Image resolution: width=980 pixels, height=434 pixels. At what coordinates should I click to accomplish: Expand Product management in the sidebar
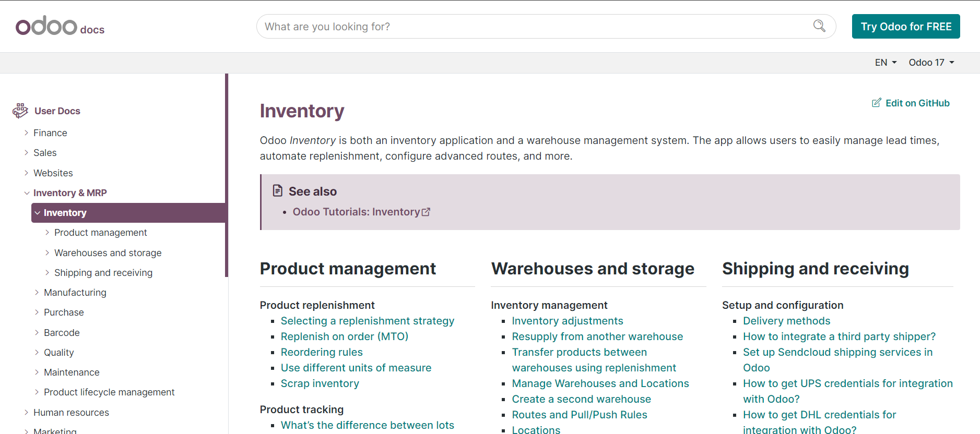coord(47,233)
